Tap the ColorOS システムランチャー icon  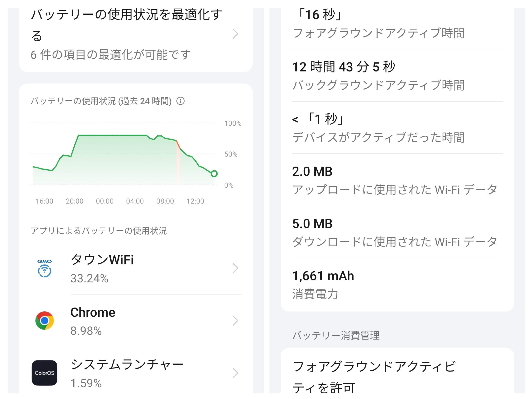point(44,373)
